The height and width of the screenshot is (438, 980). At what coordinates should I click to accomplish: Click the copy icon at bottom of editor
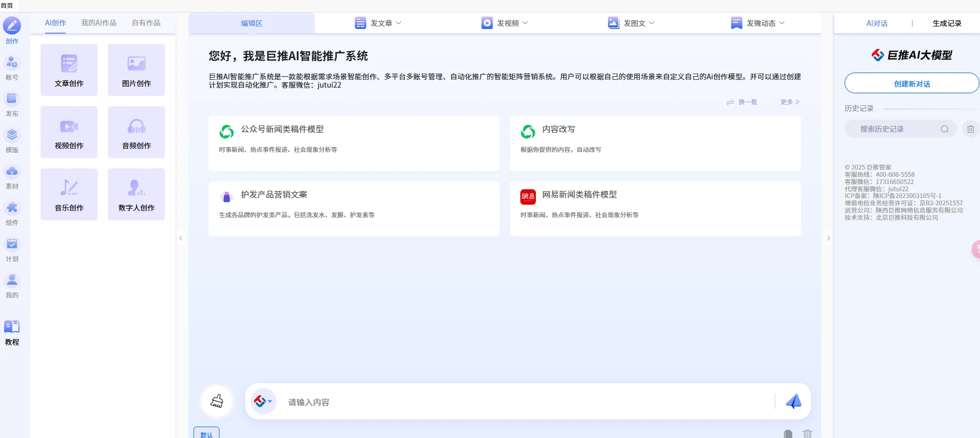click(788, 434)
